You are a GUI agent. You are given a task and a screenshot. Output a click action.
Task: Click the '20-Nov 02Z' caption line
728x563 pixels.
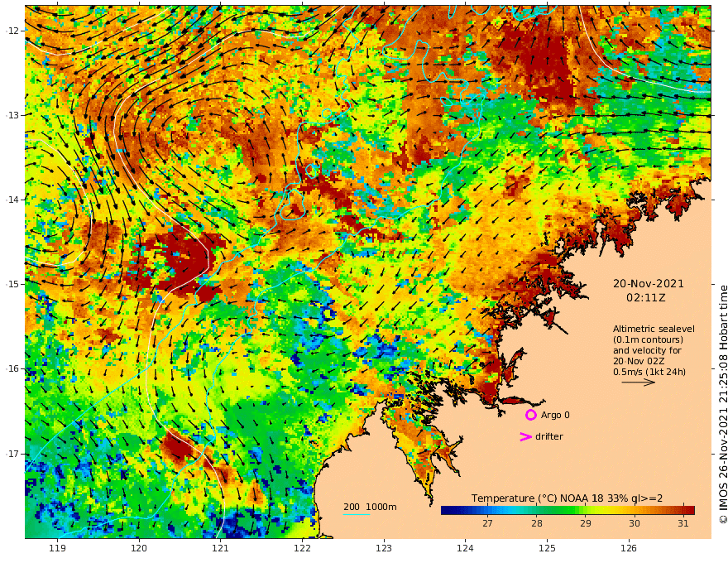pos(639,361)
